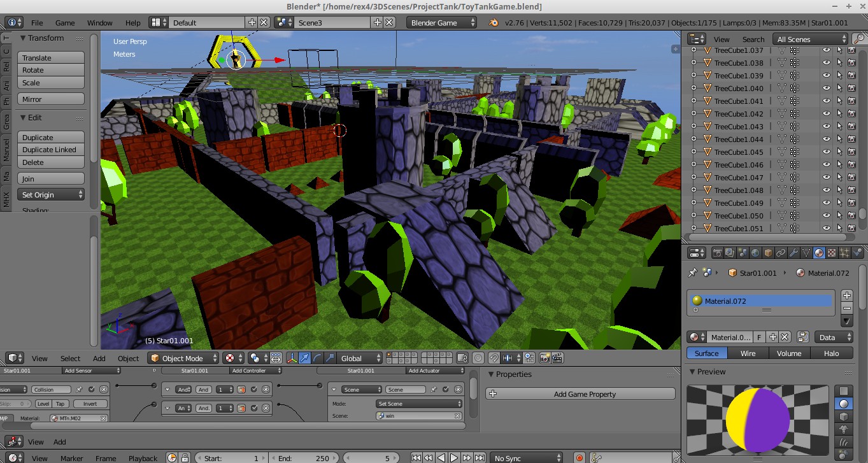The width and height of the screenshot is (868, 463).
Task: Select the cube preview shape icon
Action: pyautogui.click(x=844, y=417)
